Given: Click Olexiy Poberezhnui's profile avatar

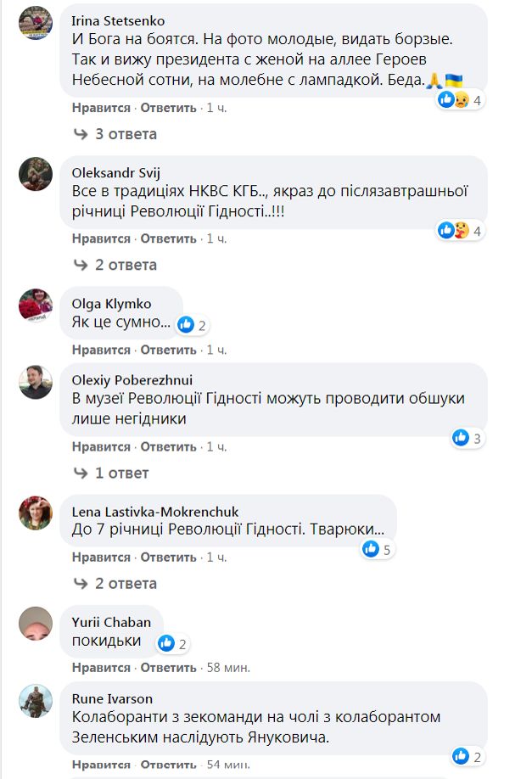Looking at the screenshot, I should pyautogui.click(x=36, y=382).
